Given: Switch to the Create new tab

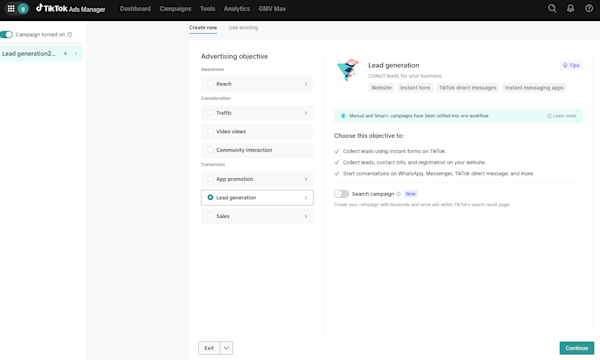Looking at the screenshot, I should pyautogui.click(x=203, y=28).
